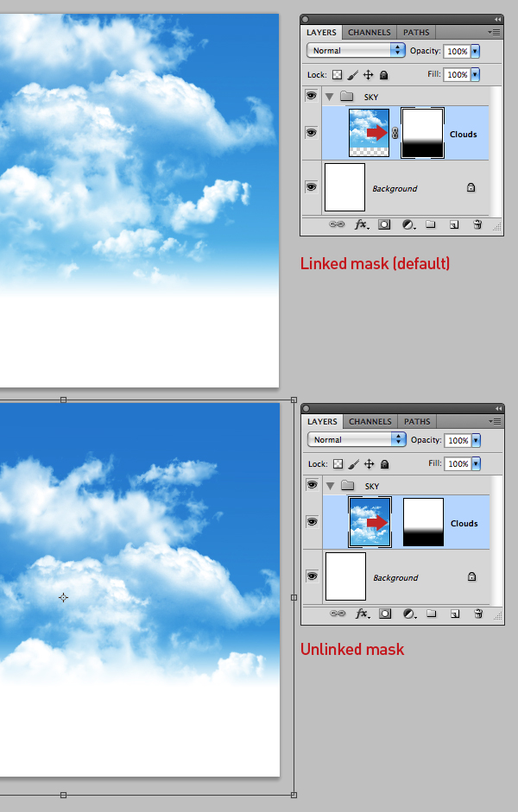Image resolution: width=518 pixels, height=812 pixels.
Task: Lock all padlock in Linked mask panel
Action: (384, 75)
